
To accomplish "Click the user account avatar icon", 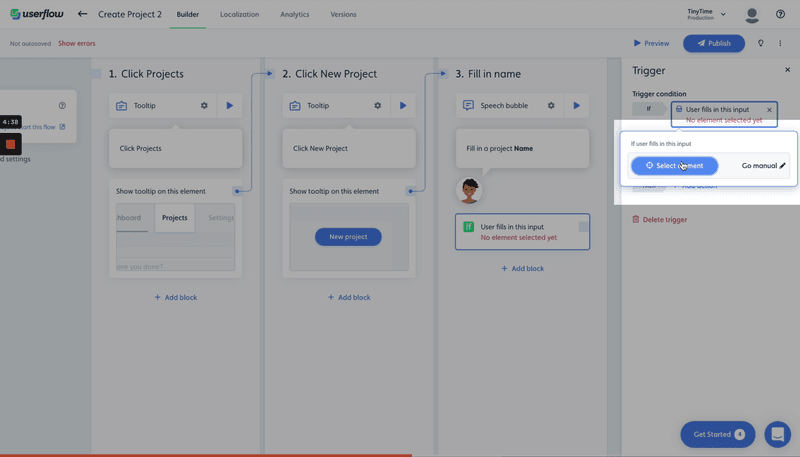I will point(752,15).
